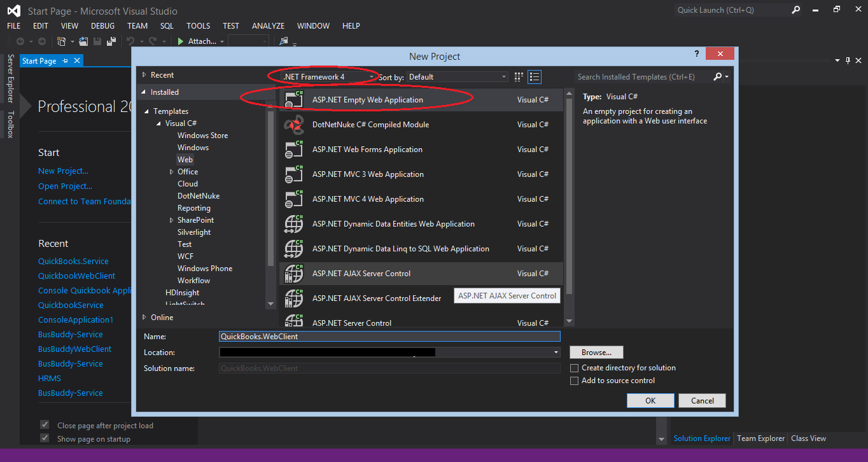Enable Add to source control checkbox
Viewport: 868px width, 462px height.
coord(575,381)
